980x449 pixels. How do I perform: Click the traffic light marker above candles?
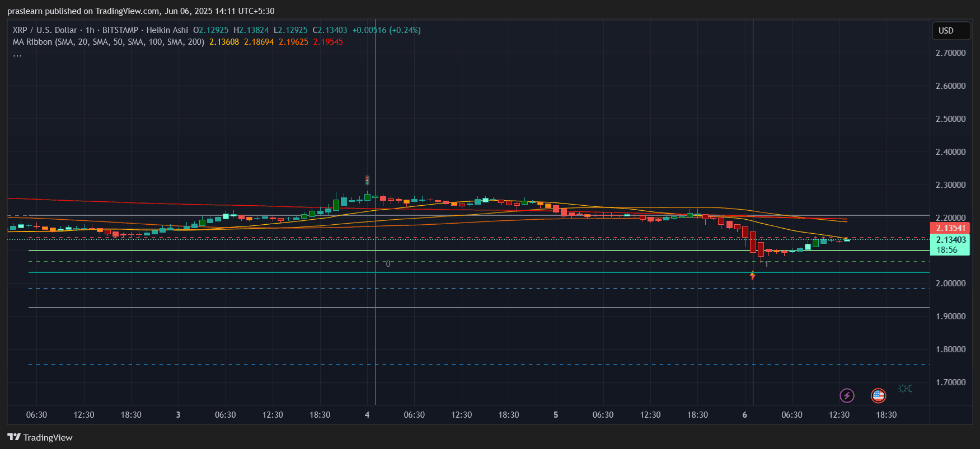[x=367, y=180]
